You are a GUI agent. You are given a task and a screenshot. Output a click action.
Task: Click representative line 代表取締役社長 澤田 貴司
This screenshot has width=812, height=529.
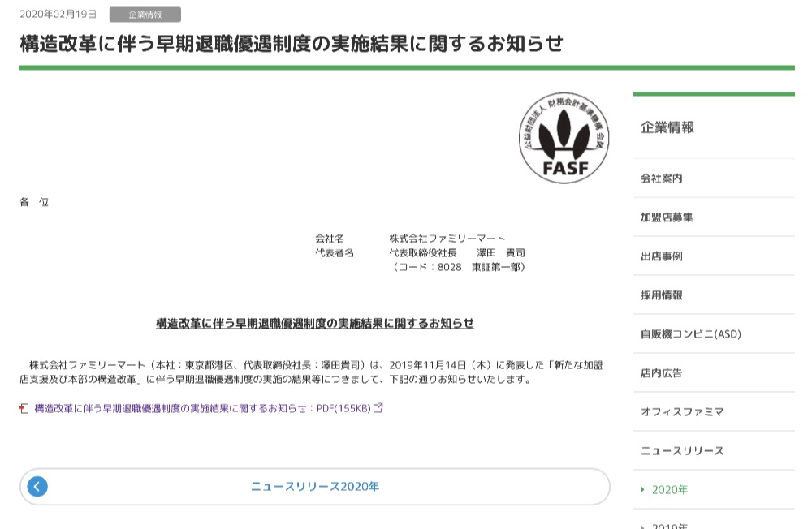(x=457, y=252)
